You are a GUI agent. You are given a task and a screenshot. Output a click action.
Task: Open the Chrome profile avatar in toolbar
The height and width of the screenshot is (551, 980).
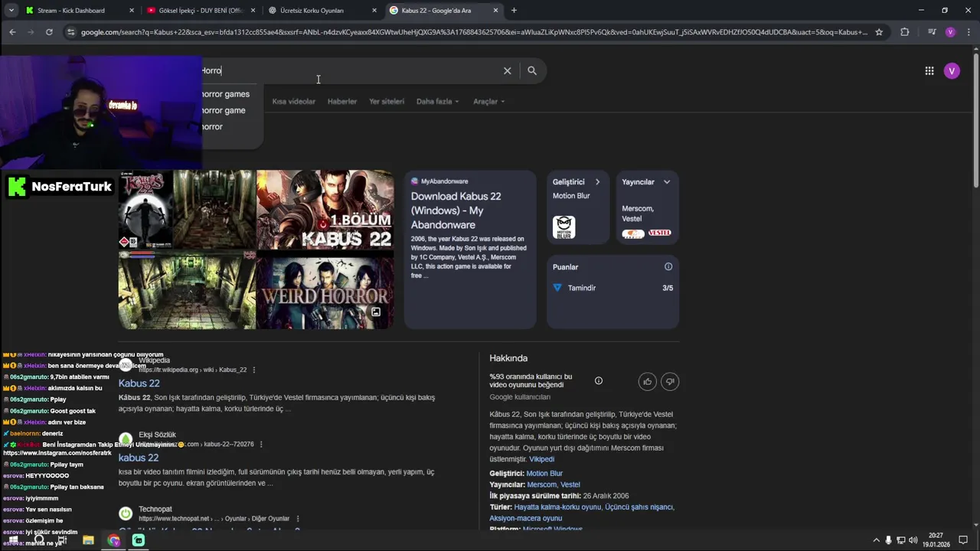[950, 32]
